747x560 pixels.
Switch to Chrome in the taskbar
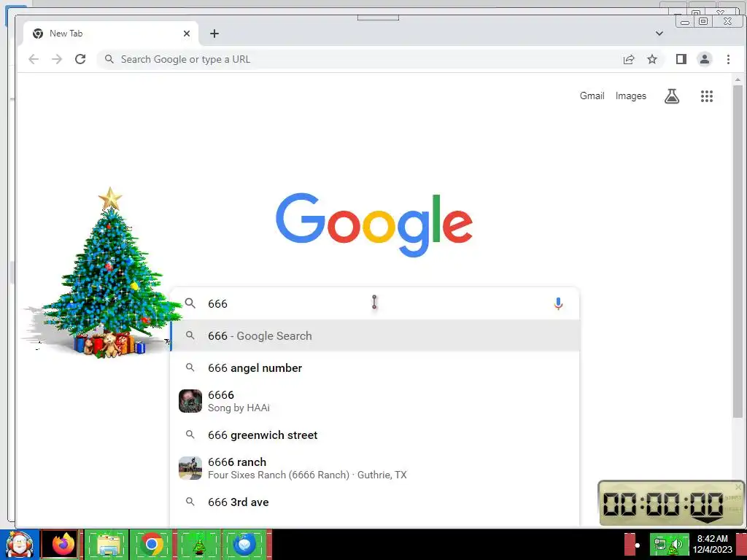point(152,544)
